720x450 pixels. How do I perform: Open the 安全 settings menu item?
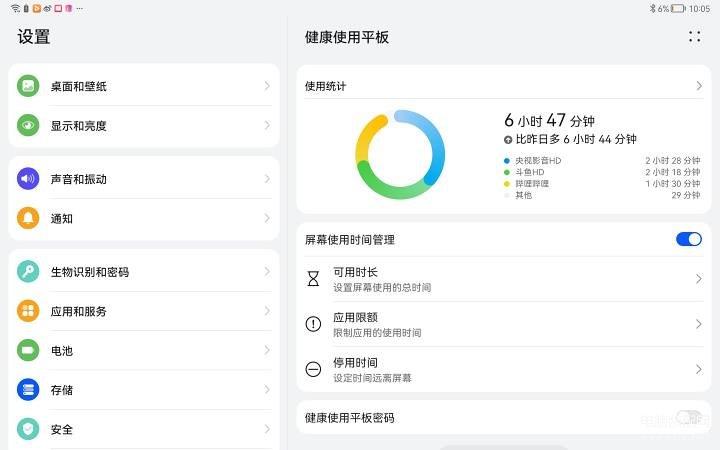tap(144, 429)
